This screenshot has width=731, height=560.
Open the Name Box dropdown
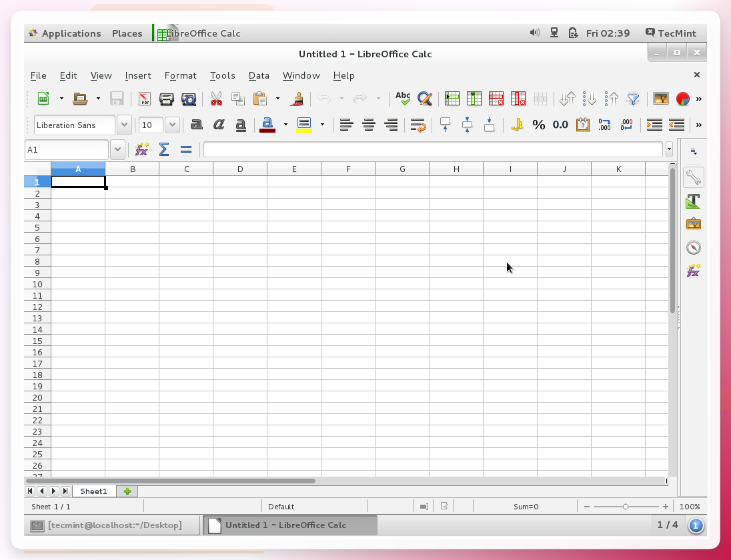click(x=117, y=149)
